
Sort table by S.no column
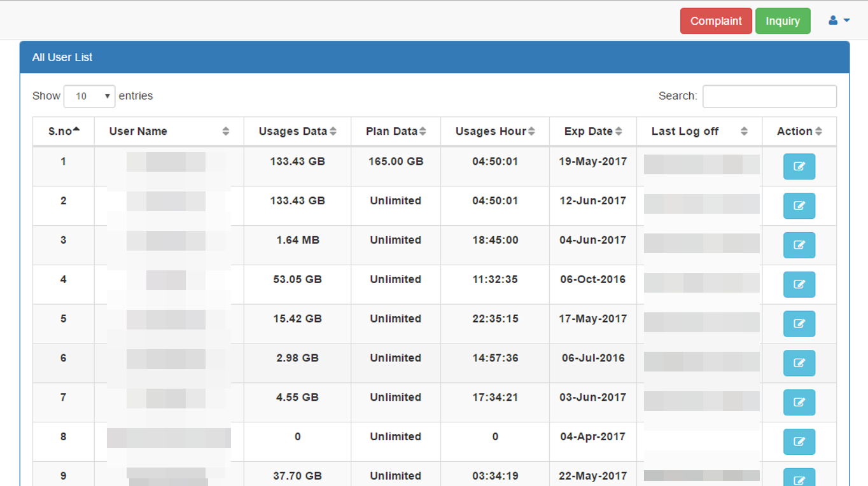coord(64,131)
